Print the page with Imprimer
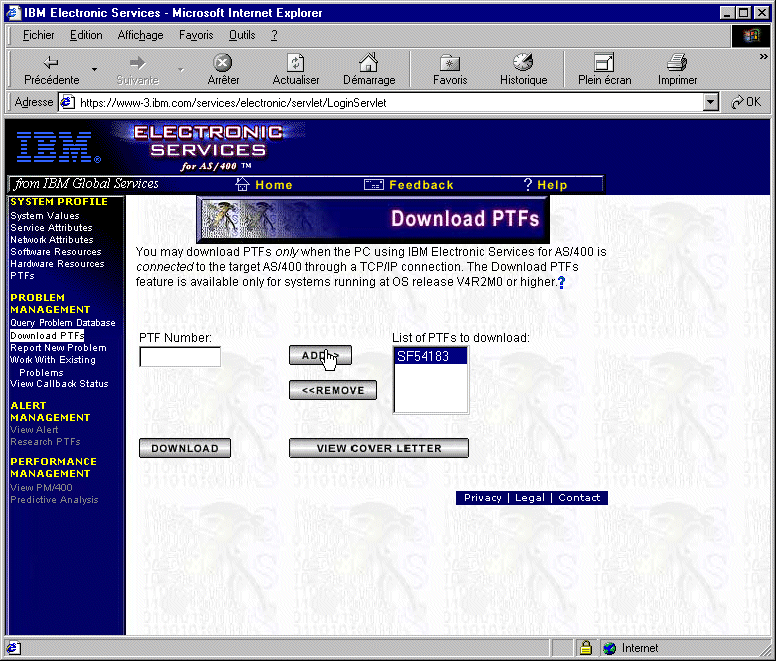 tap(677, 69)
